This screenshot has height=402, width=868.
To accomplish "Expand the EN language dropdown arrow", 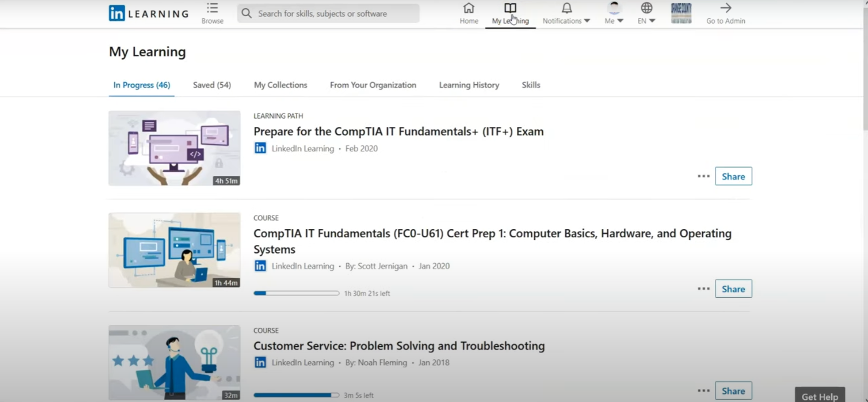I will point(652,21).
